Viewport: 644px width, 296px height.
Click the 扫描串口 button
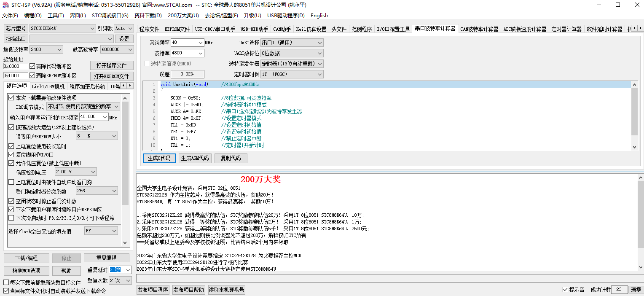[16, 39]
